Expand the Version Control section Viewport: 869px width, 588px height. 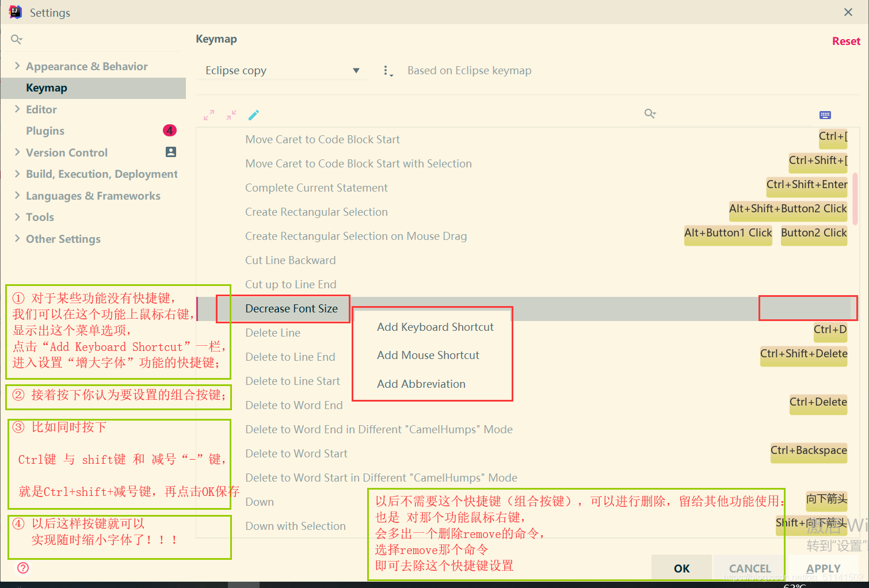pos(17,152)
